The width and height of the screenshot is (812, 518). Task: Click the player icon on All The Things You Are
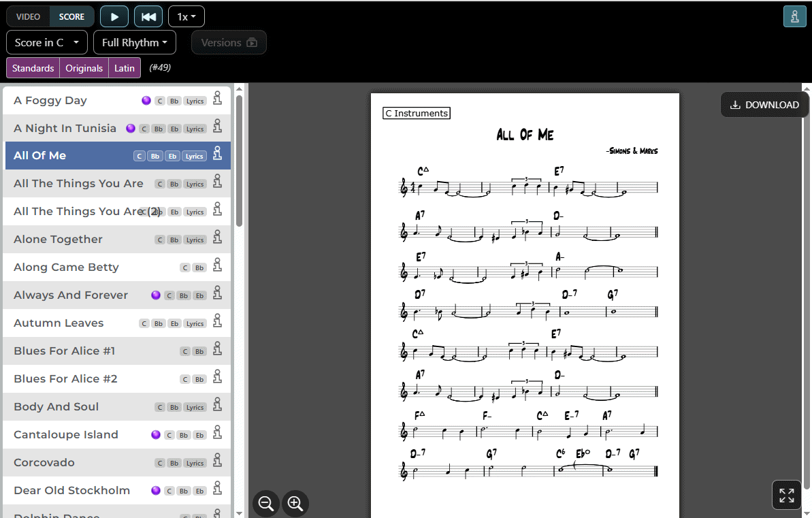click(x=218, y=181)
